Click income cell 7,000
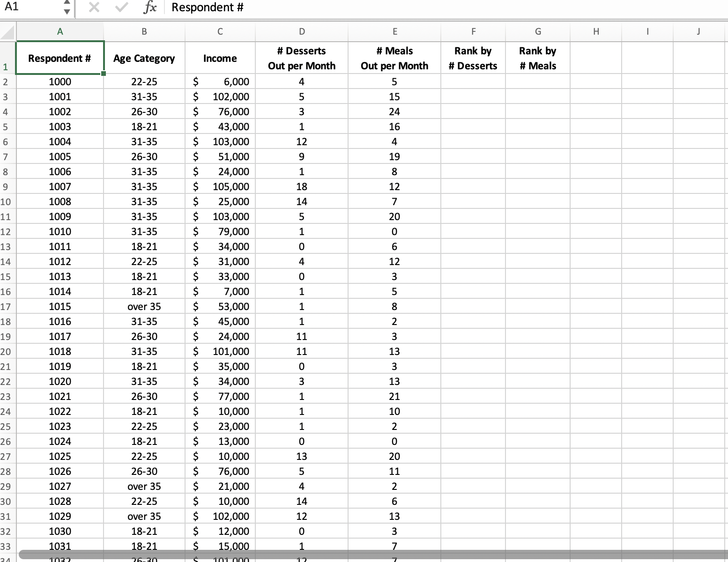The width and height of the screenshot is (728, 562). [220, 292]
